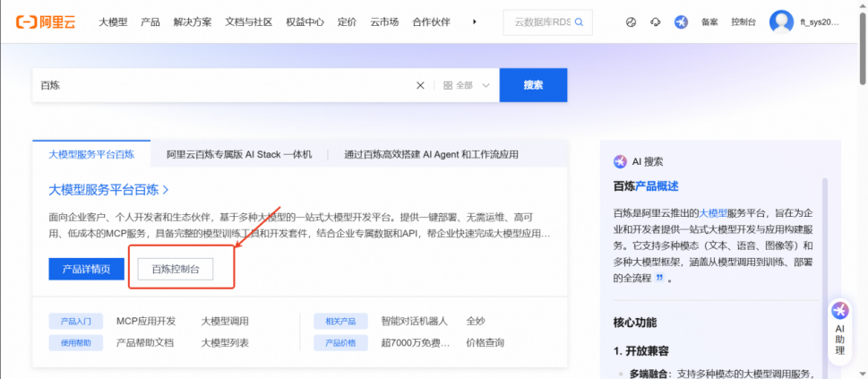Open the 全部 category dropdown
Screen dimensions: 868x379
click(468, 85)
